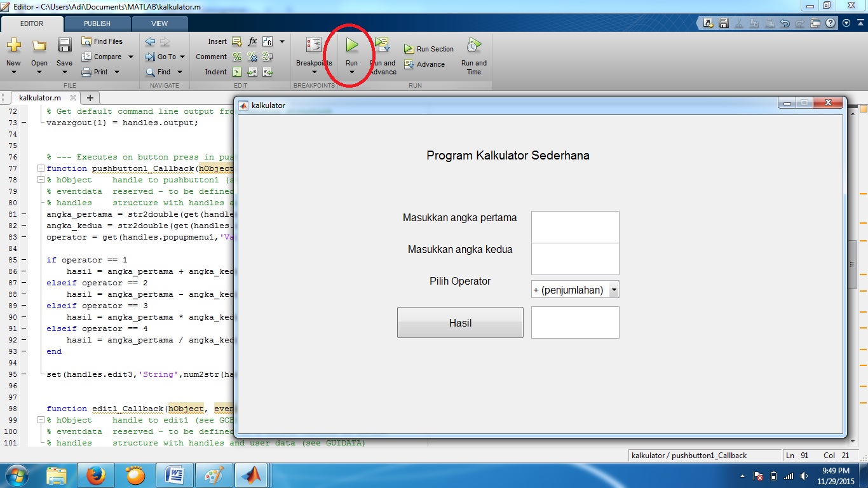Image resolution: width=868 pixels, height=488 pixels.
Task: Click the editor vertical scrollbar
Action: point(853,264)
